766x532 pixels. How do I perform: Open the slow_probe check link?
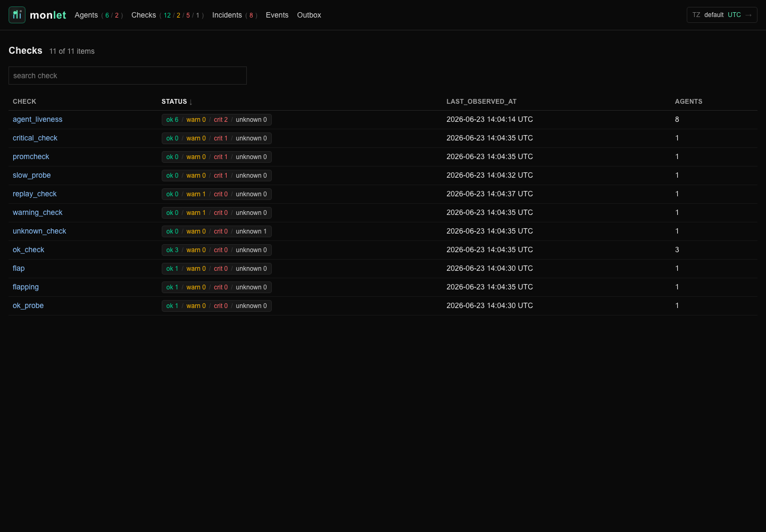pos(32,175)
